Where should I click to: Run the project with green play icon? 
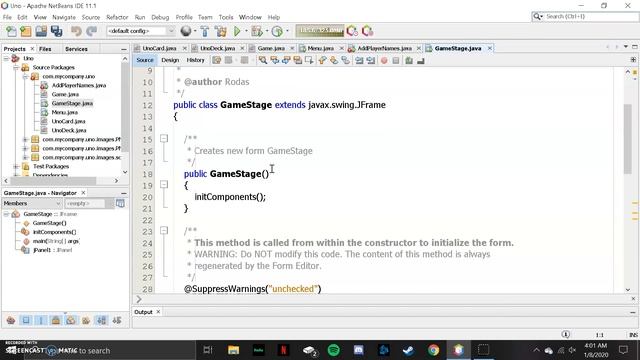(237, 31)
